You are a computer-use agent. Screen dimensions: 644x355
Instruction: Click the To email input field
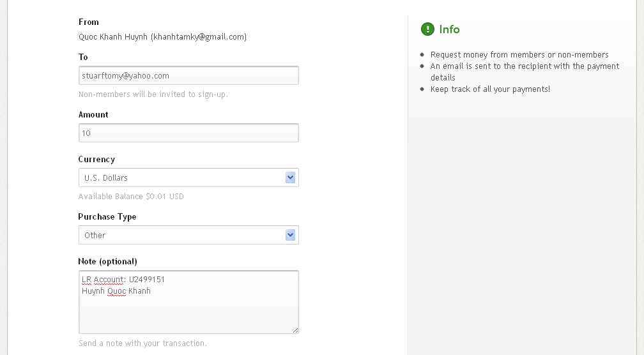pyautogui.click(x=188, y=75)
